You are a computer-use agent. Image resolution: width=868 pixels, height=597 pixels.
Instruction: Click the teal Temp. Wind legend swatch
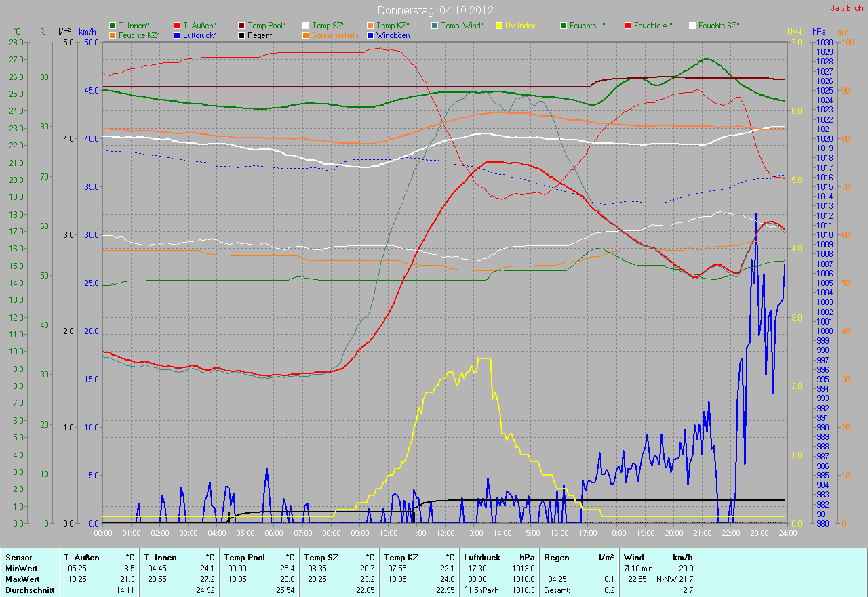pos(435,26)
